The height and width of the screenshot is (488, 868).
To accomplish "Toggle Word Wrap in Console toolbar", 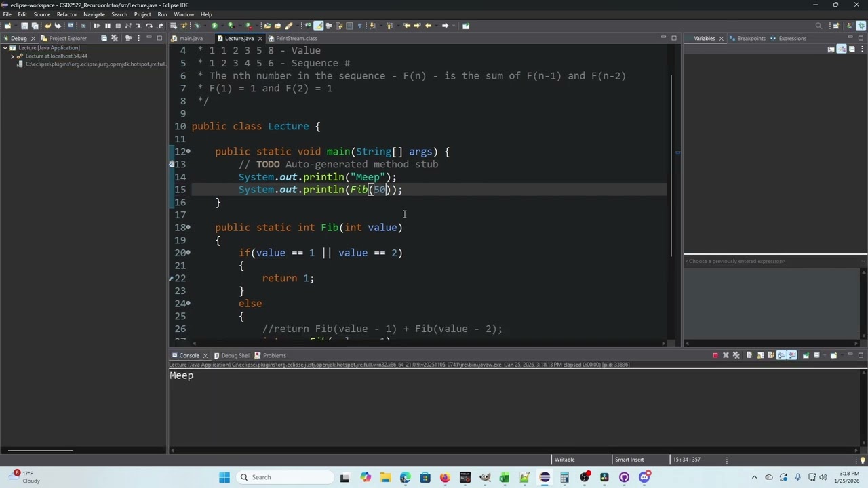I will (x=771, y=355).
